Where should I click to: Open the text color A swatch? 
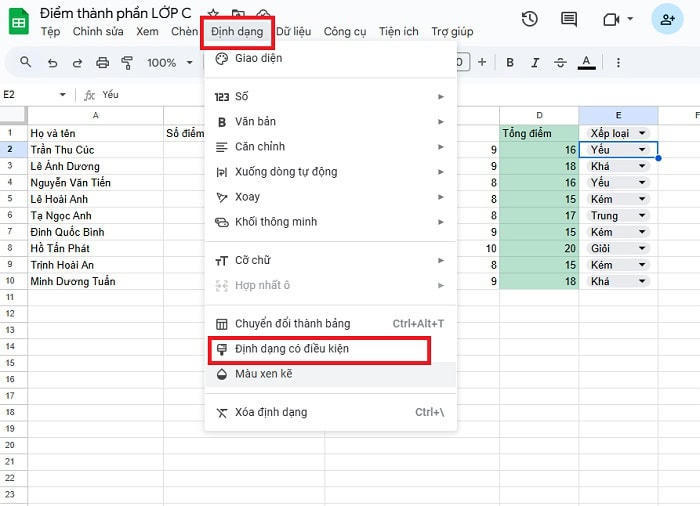[588, 63]
